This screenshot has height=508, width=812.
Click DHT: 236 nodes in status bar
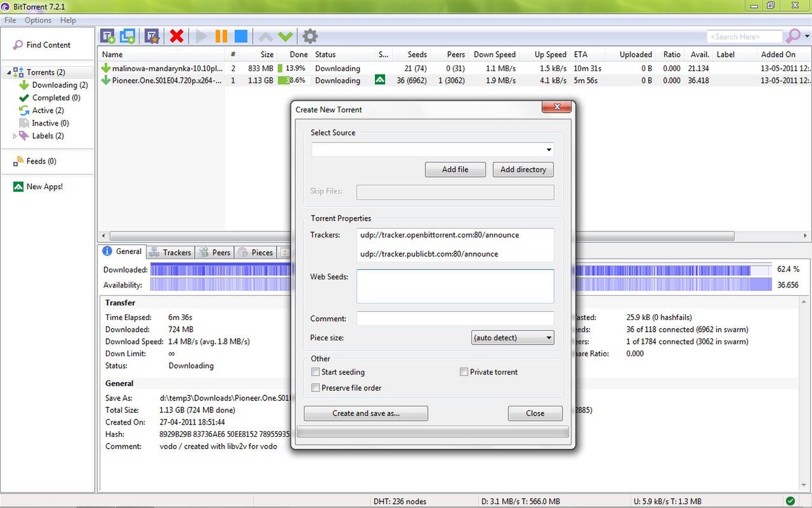click(400, 502)
